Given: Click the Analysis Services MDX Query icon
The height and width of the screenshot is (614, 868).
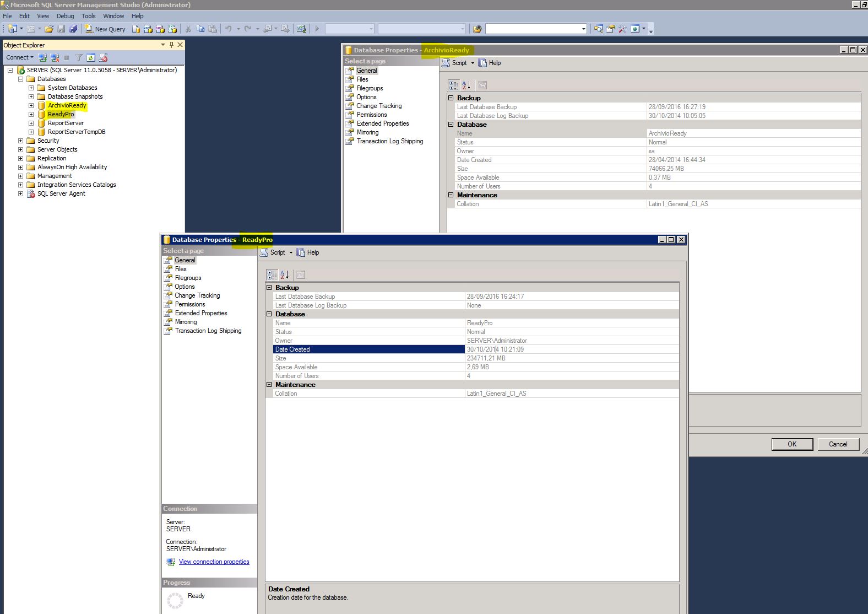Looking at the screenshot, I should click(x=148, y=29).
